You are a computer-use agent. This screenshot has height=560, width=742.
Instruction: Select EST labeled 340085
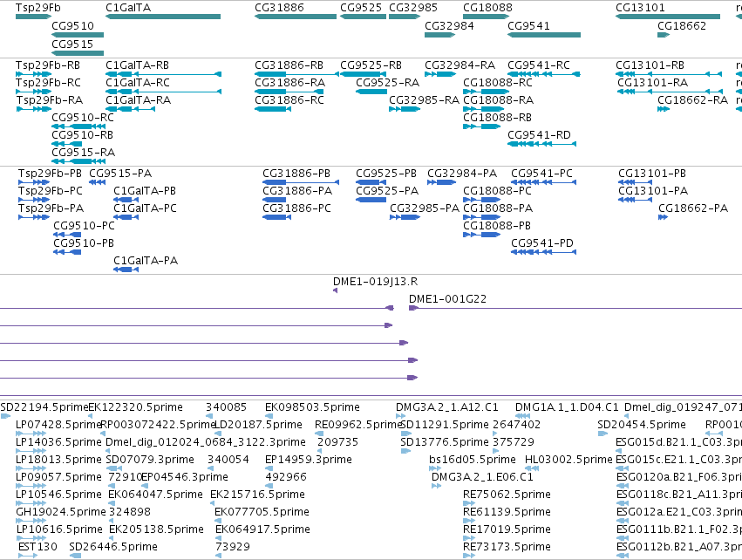tap(226, 407)
